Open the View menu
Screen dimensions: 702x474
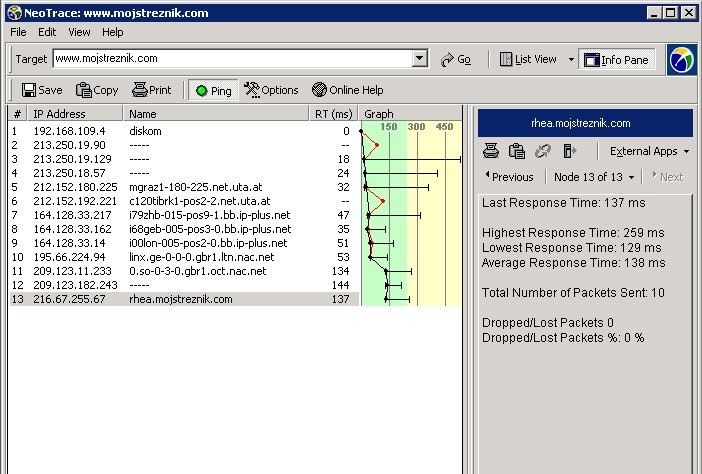[x=79, y=32]
